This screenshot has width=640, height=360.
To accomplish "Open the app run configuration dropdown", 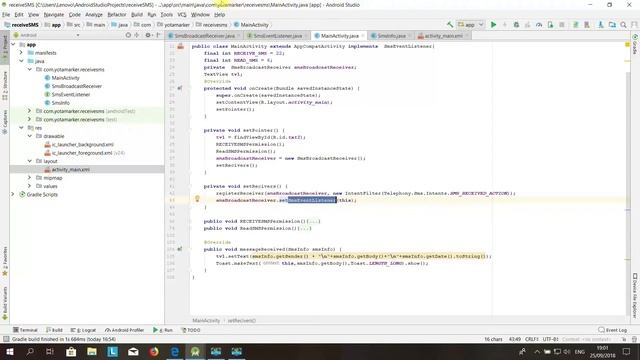I will [x=471, y=25].
